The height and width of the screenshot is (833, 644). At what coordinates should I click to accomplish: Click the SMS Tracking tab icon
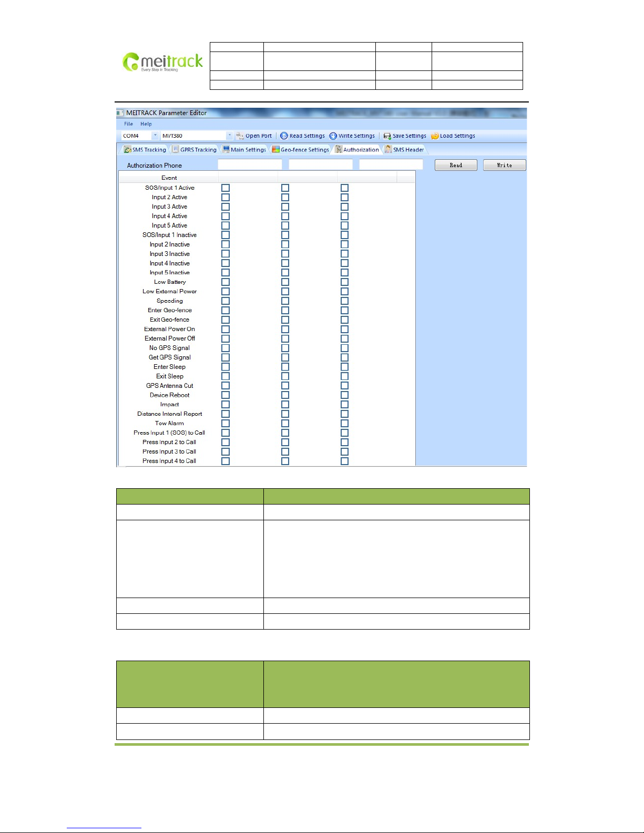127,150
